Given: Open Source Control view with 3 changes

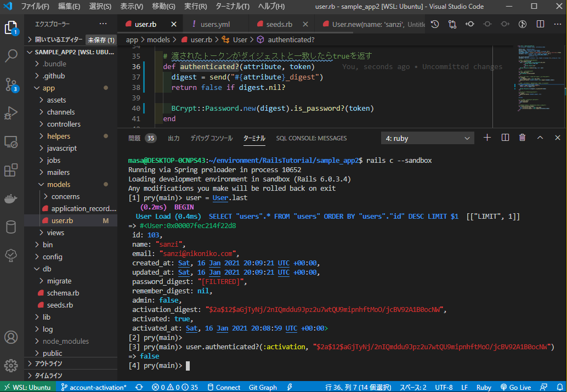Looking at the screenshot, I should tap(12, 84).
